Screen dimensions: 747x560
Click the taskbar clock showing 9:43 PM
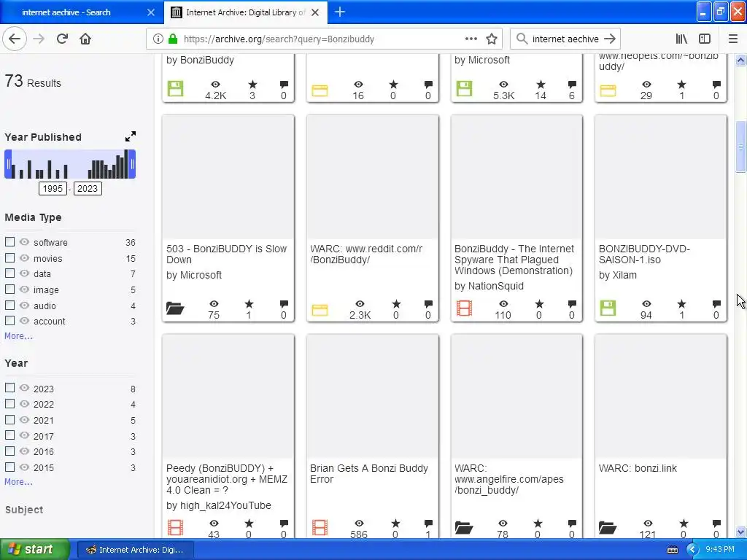click(x=720, y=549)
